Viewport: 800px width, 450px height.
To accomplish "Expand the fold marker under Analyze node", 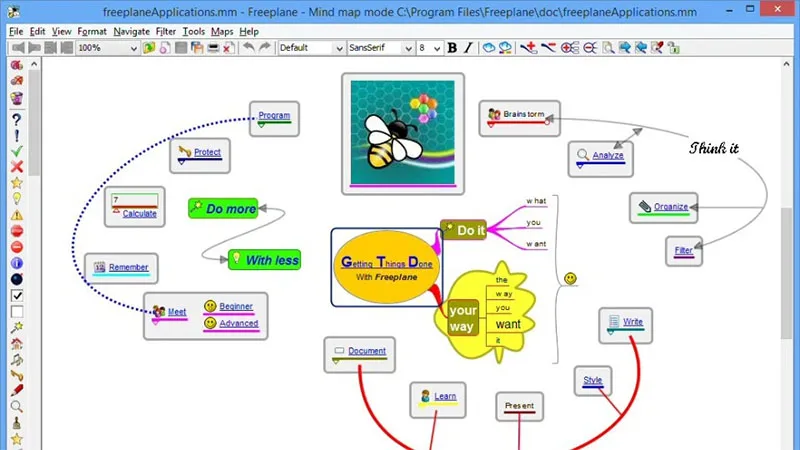I will tap(580, 165).
